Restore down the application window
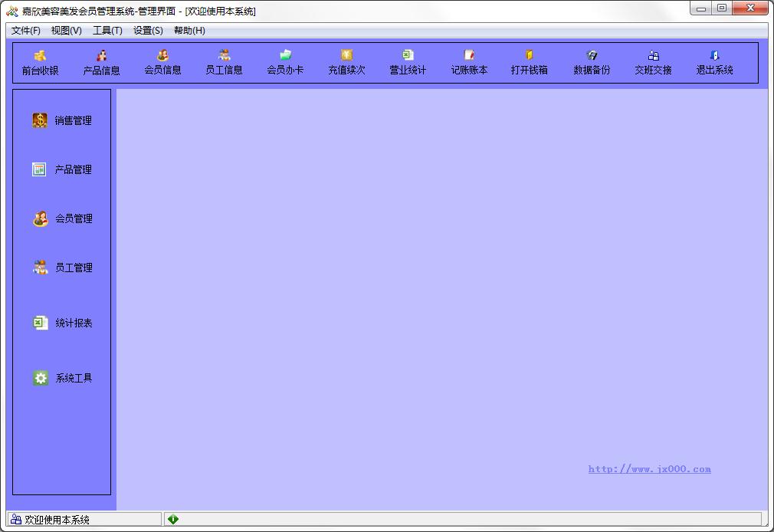Viewport: 774px width, 532px height. 722,8
